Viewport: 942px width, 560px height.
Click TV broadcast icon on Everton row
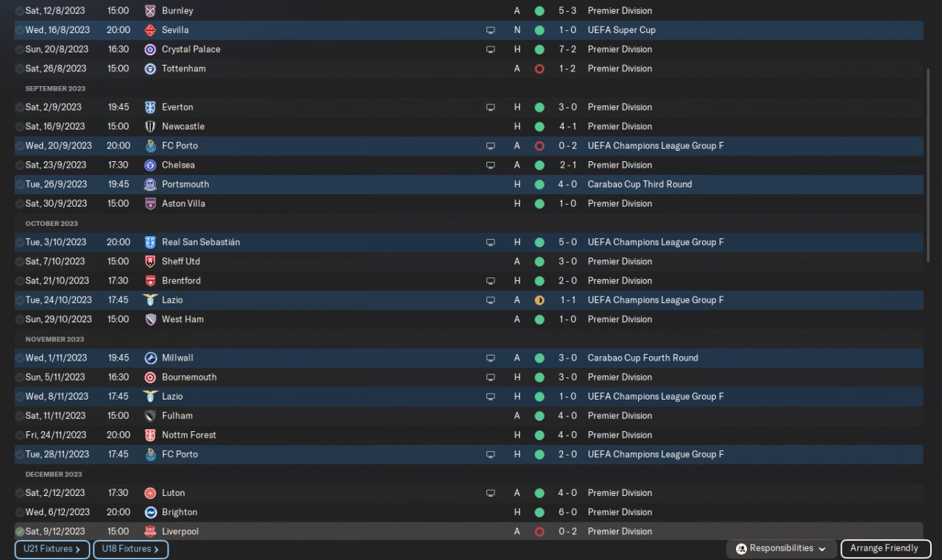pos(491,107)
